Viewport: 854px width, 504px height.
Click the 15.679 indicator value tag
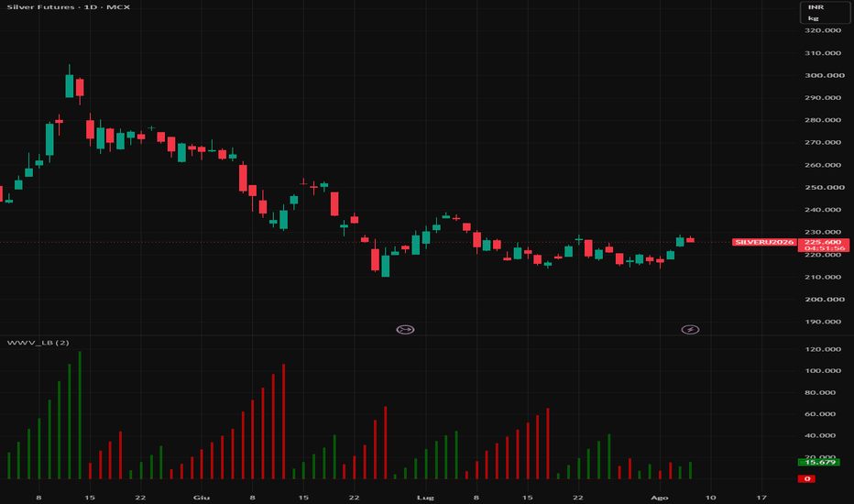820,462
